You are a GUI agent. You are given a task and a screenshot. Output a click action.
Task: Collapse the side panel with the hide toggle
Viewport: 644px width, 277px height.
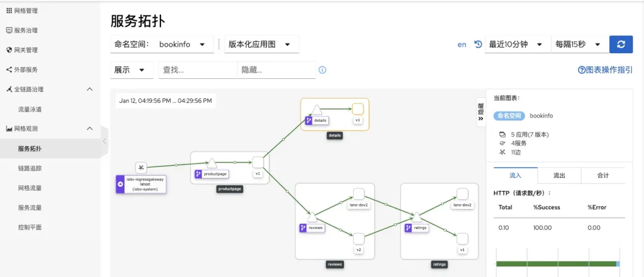coord(481,112)
